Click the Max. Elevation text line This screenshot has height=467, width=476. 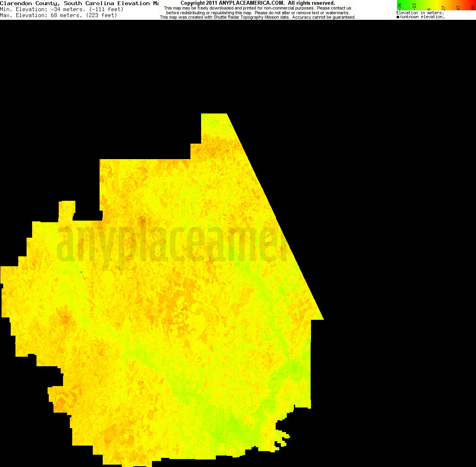coord(59,15)
